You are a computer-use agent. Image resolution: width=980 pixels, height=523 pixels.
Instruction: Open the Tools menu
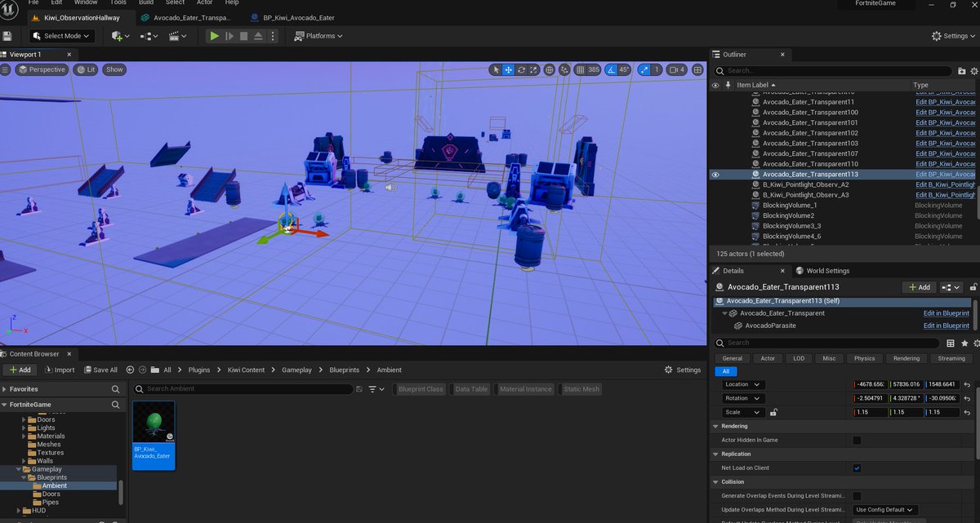pos(118,2)
